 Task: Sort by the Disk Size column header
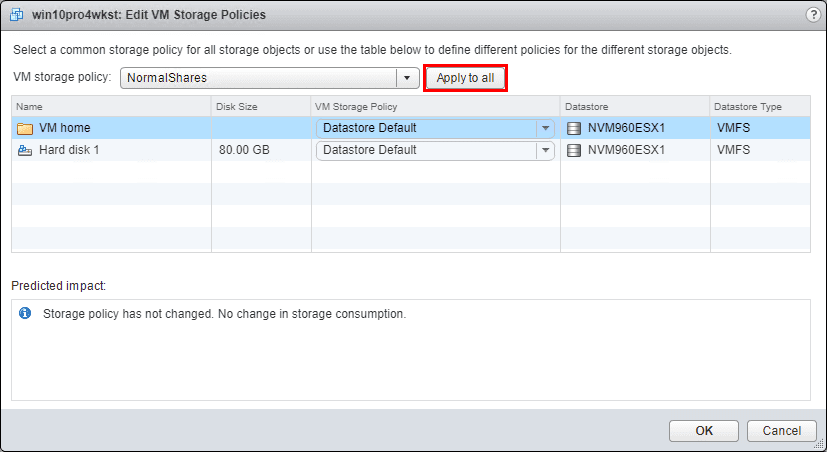260,106
